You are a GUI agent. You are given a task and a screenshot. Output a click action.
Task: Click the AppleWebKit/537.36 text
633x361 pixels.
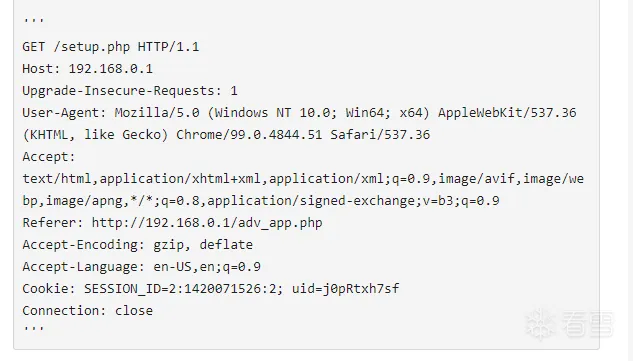[x=507, y=113]
